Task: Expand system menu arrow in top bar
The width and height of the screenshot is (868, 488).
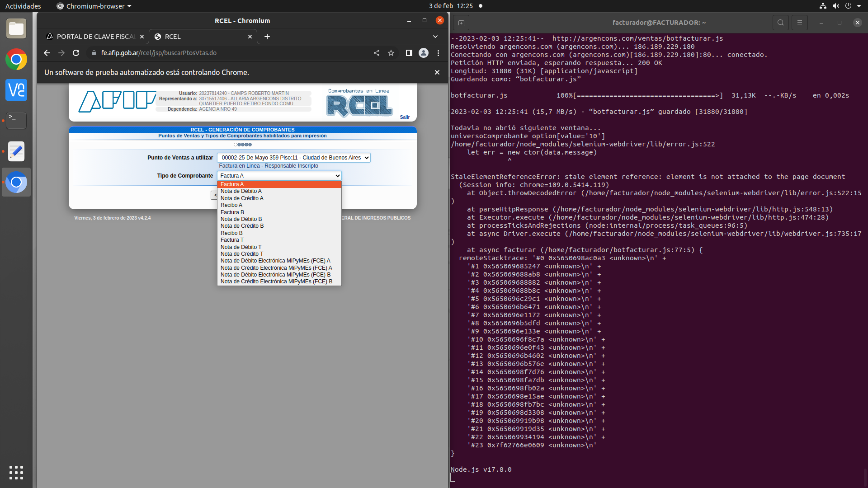Action: tap(859, 6)
